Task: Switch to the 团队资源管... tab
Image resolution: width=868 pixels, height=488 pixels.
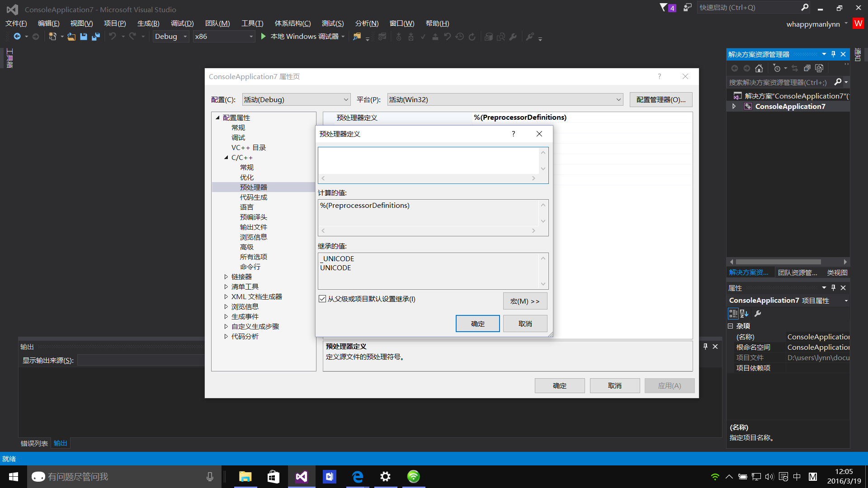Action: 797,272
